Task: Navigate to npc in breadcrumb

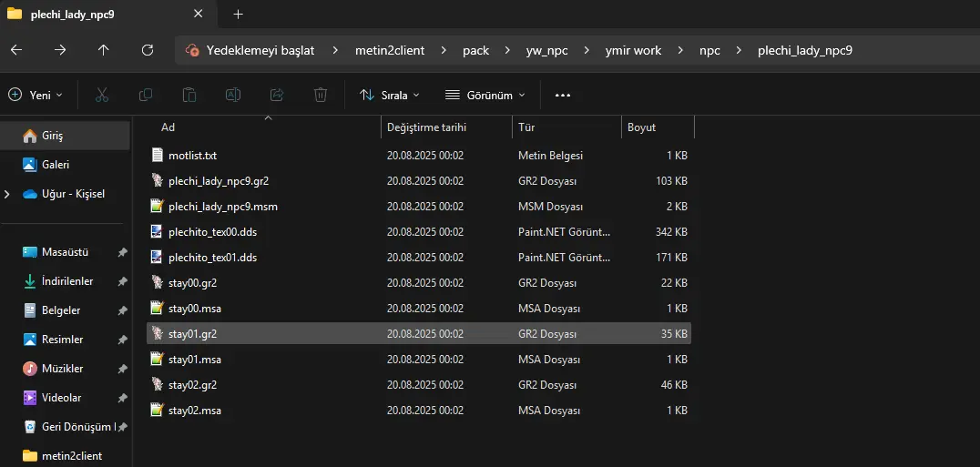Action: click(x=709, y=51)
